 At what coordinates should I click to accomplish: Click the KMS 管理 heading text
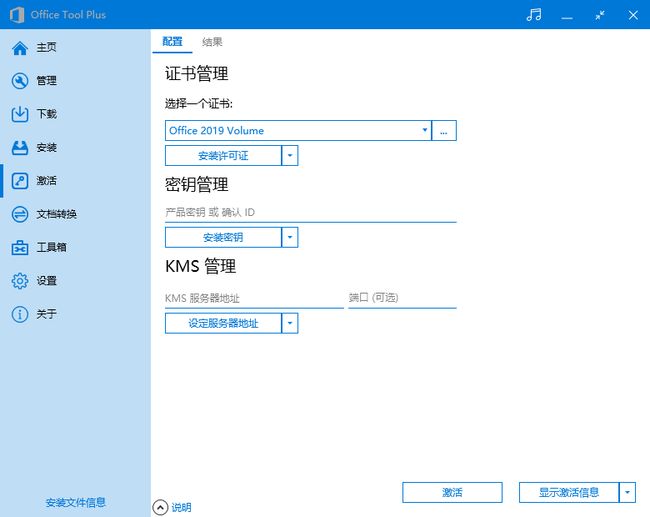coord(201,266)
